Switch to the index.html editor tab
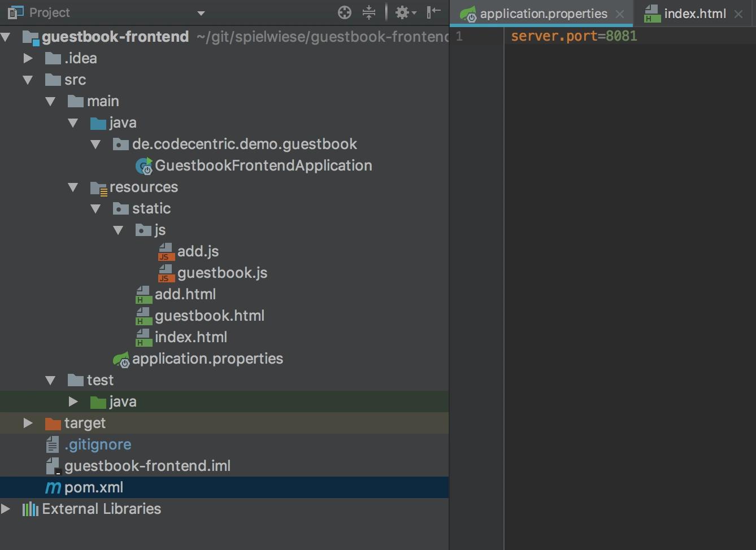The width and height of the screenshot is (756, 550). coord(694,14)
